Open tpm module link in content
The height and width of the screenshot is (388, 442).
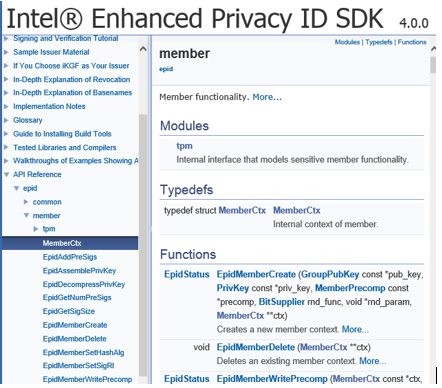point(184,146)
